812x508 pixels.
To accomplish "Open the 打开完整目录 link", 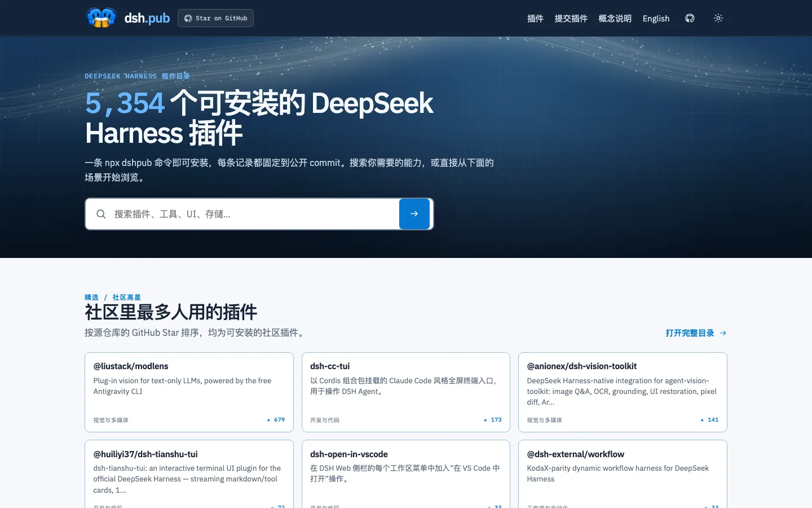I will click(x=696, y=333).
